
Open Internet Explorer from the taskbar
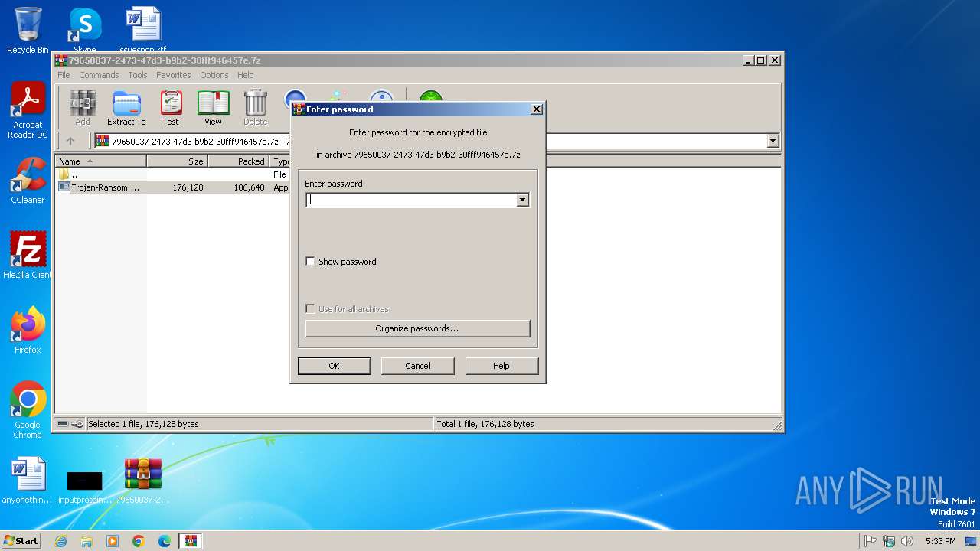coord(61,541)
